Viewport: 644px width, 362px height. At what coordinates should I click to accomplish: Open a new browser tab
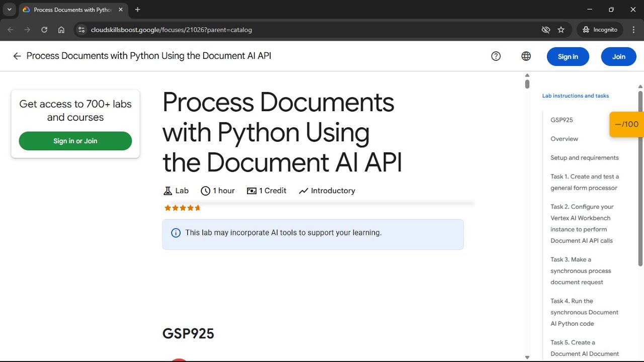(x=138, y=10)
